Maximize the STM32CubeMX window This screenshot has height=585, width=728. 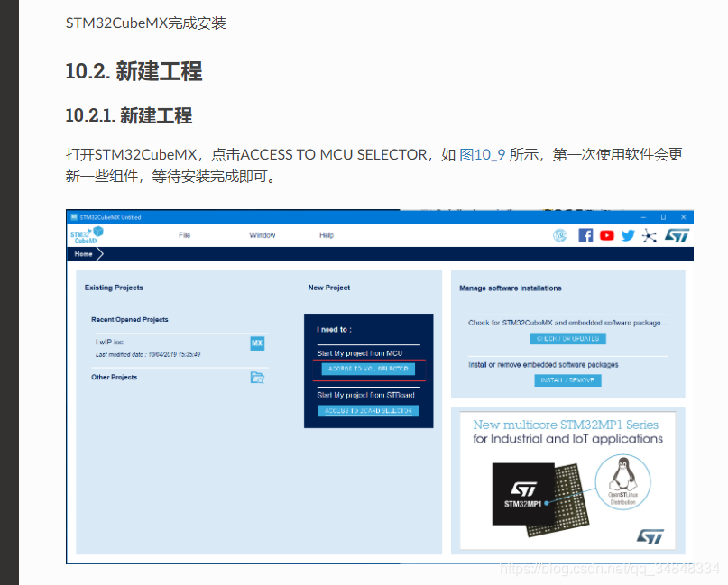coord(663,217)
